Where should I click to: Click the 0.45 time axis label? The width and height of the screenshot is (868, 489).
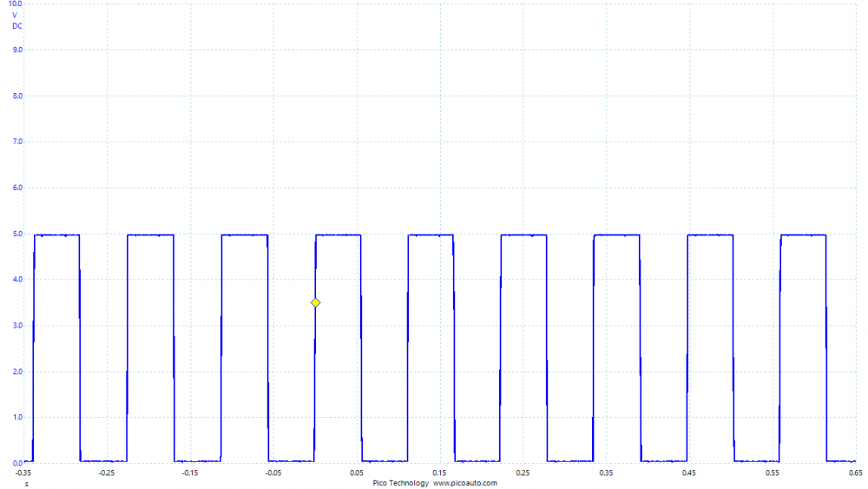[x=689, y=473]
